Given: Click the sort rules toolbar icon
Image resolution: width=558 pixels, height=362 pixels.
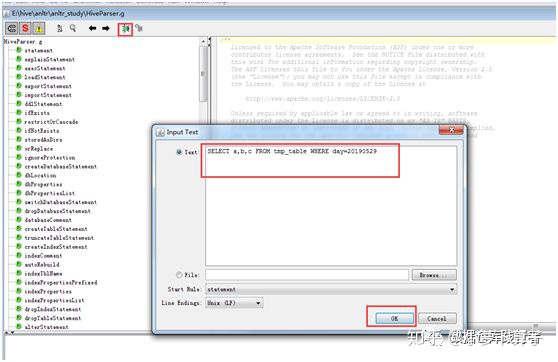Looking at the screenshot, I should pos(59,28).
